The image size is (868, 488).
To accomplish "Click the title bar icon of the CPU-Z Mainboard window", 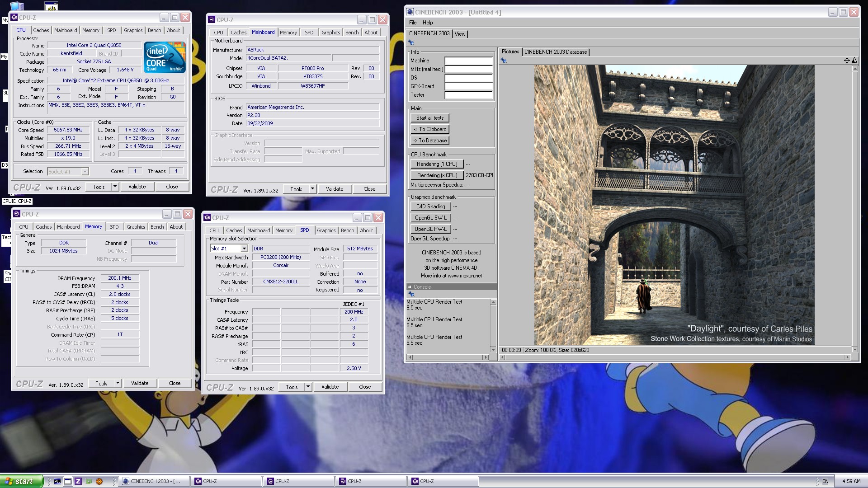I will click(212, 20).
